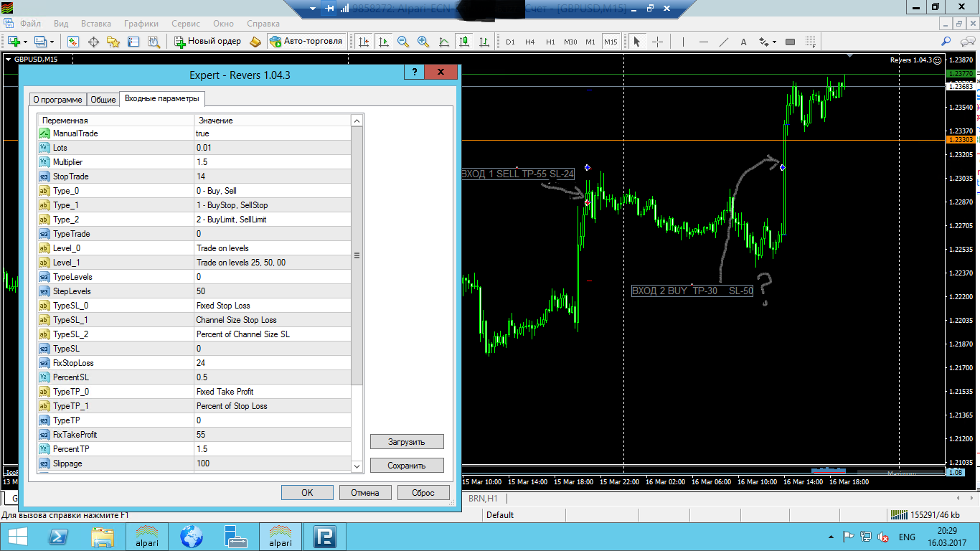Open the Сервис menu
Viewport: 980px width, 551px height.
pyautogui.click(x=186, y=24)
